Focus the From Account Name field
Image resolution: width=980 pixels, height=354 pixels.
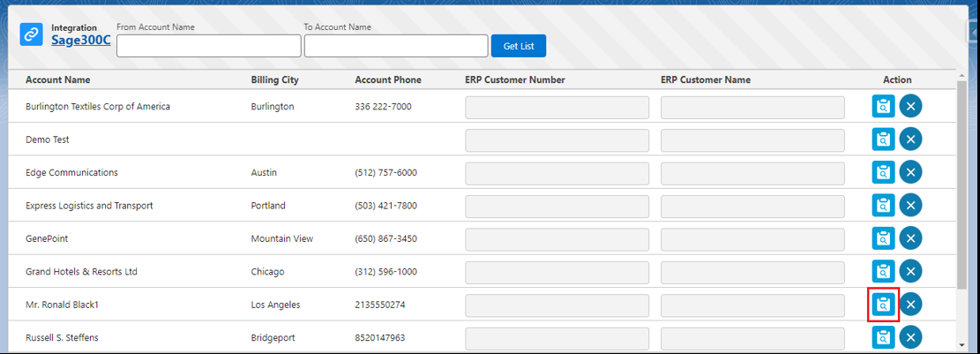point(209,46)
